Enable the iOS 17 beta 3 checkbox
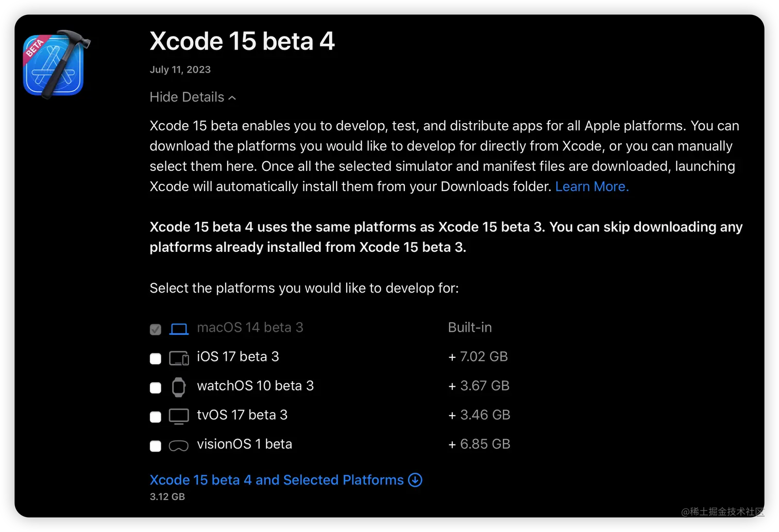This screenshot has height=532, width=779. [156, 358]
